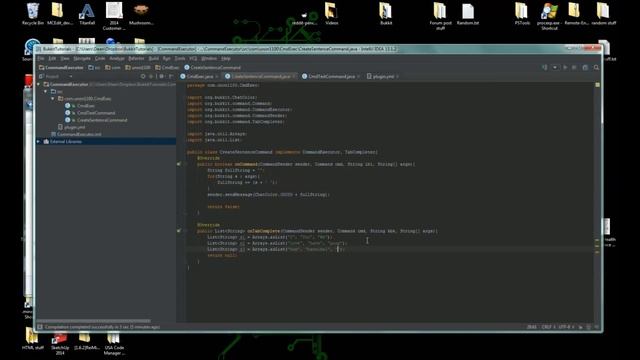Click scroll-from-source icon in Project panel

[143, 76]
